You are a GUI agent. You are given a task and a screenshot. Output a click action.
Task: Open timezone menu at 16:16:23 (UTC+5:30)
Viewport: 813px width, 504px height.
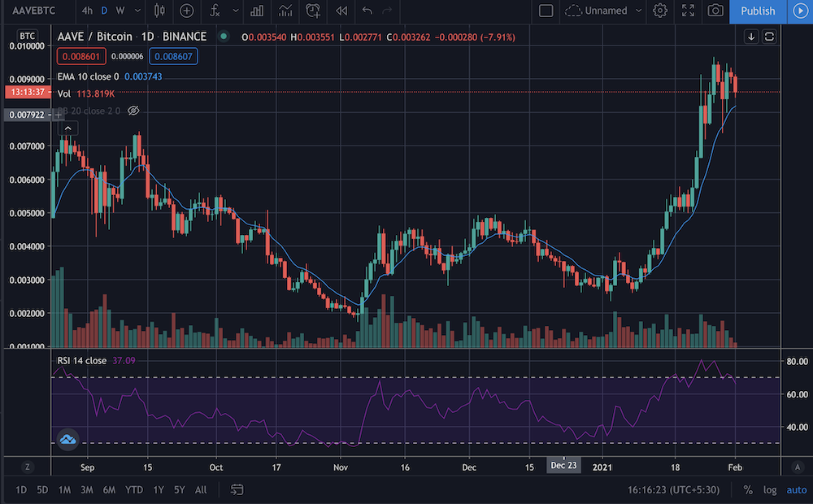673,489
